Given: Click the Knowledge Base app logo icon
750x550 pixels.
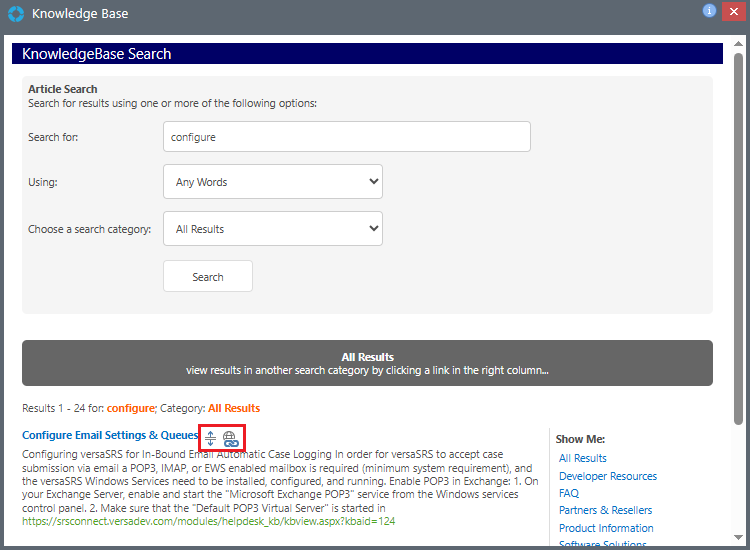Looking at the screenshot, I should 15,14.
